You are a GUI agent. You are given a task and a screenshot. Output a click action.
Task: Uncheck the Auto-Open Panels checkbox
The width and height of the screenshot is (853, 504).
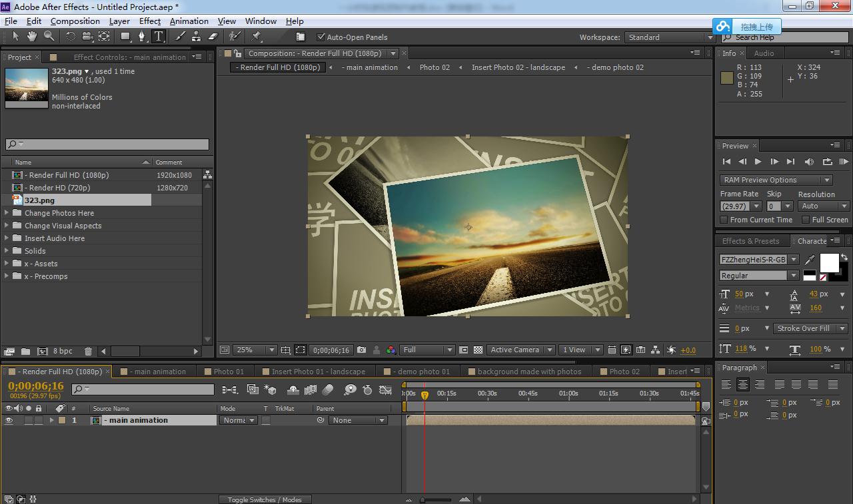pos(321,37)
